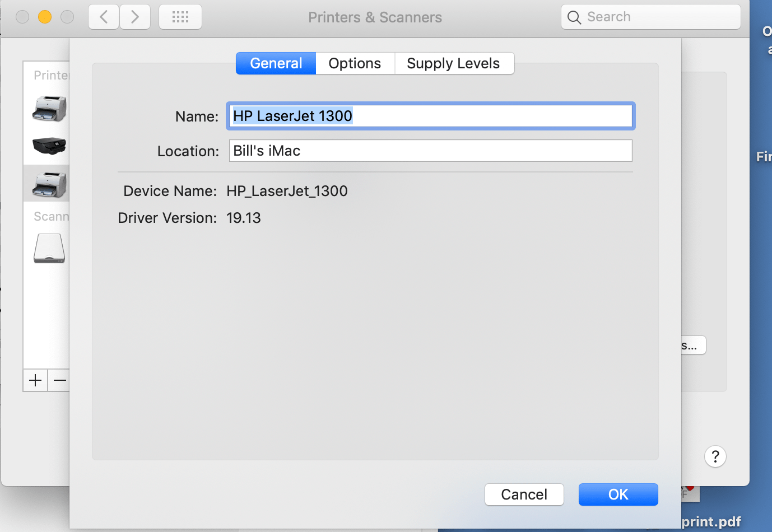
Task: Go forward with the right chevron button
Action: click(x=135, y=17)
